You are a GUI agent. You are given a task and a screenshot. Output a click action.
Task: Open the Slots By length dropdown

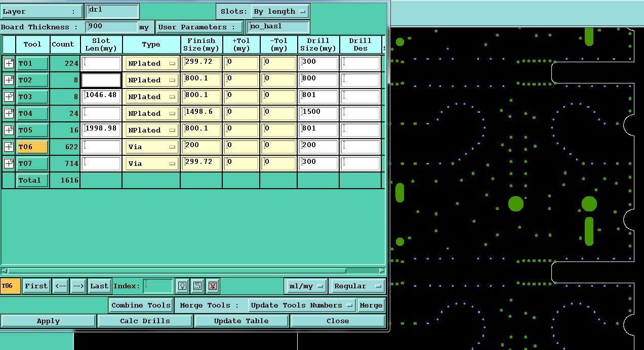pos(280,11)
